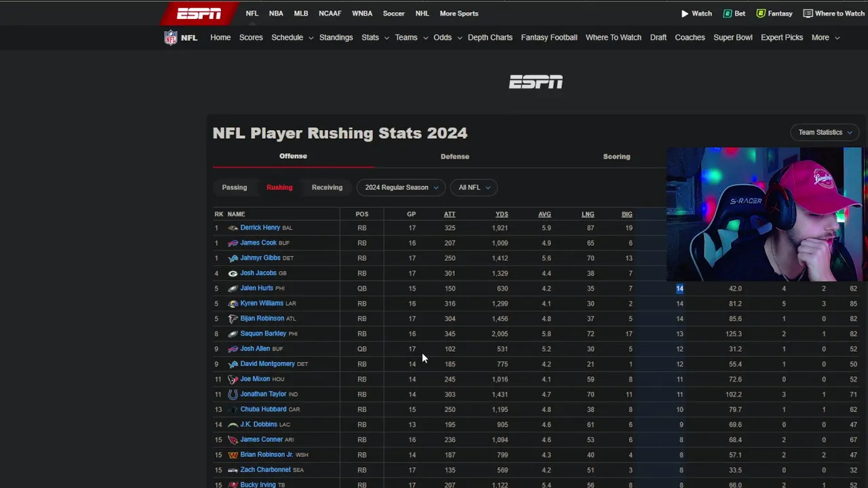
Task: Go to Depth Charts page
Action: 490,37
